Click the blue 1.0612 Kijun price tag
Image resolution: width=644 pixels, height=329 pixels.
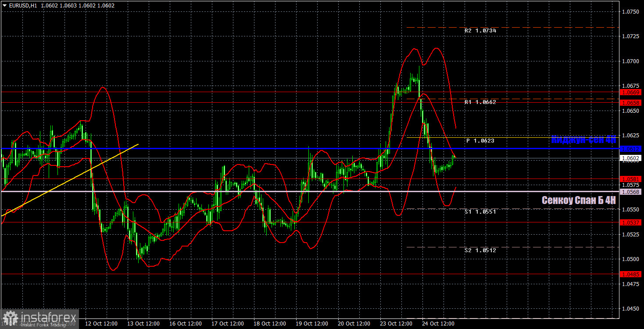(631, 149)
